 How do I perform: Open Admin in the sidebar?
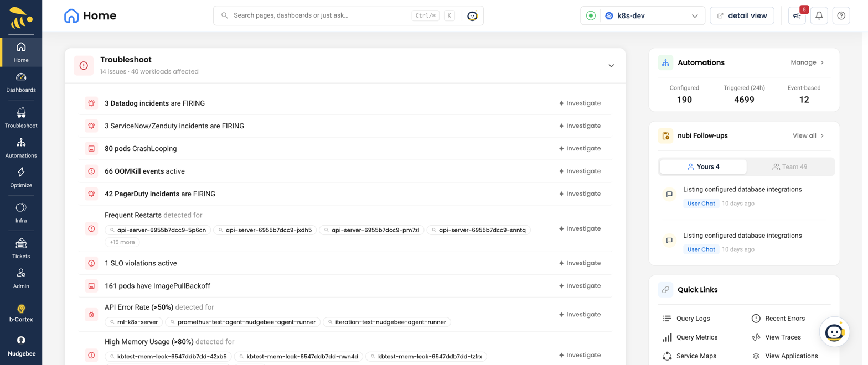pos(21,279)
